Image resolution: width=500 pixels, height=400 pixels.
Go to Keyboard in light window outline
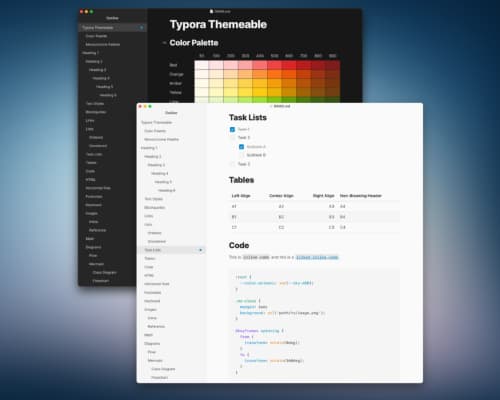[152, 301]
